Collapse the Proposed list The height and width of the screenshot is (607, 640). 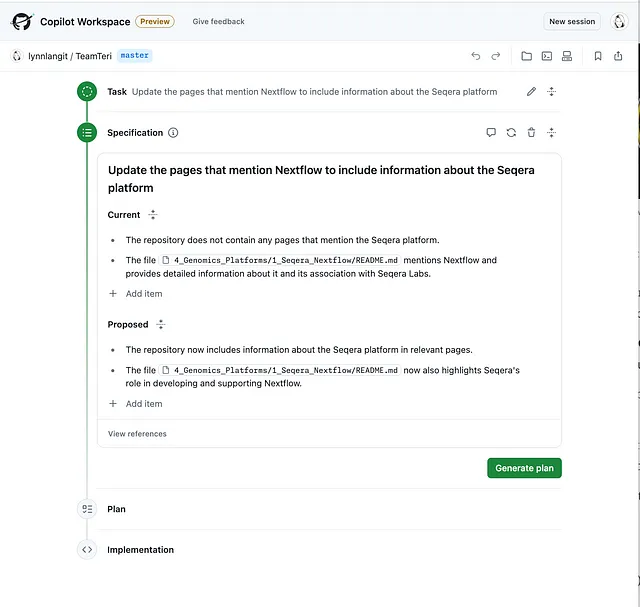[161, 325]
